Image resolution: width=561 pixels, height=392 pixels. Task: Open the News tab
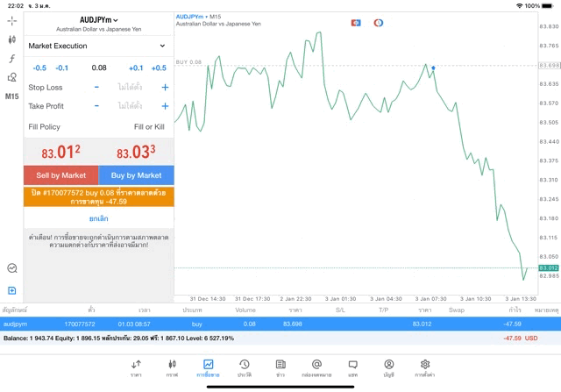point(280,367)
